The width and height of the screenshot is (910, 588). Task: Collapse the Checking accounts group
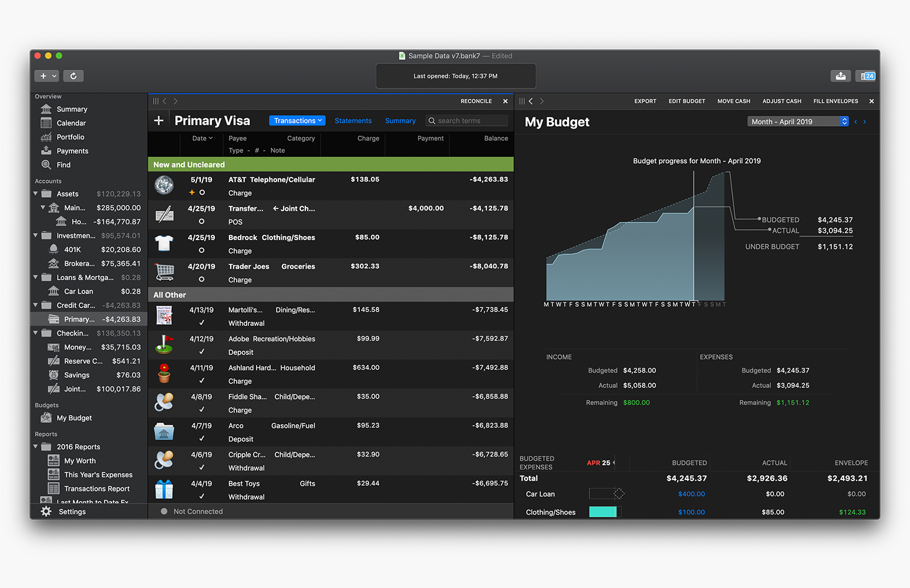[35, 333]
